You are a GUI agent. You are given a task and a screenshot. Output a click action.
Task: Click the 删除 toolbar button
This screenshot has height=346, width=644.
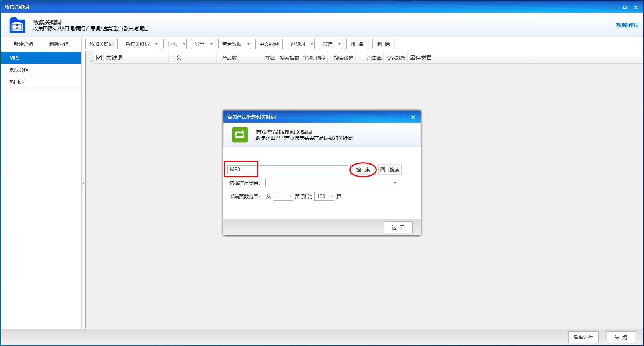[383, 44]
